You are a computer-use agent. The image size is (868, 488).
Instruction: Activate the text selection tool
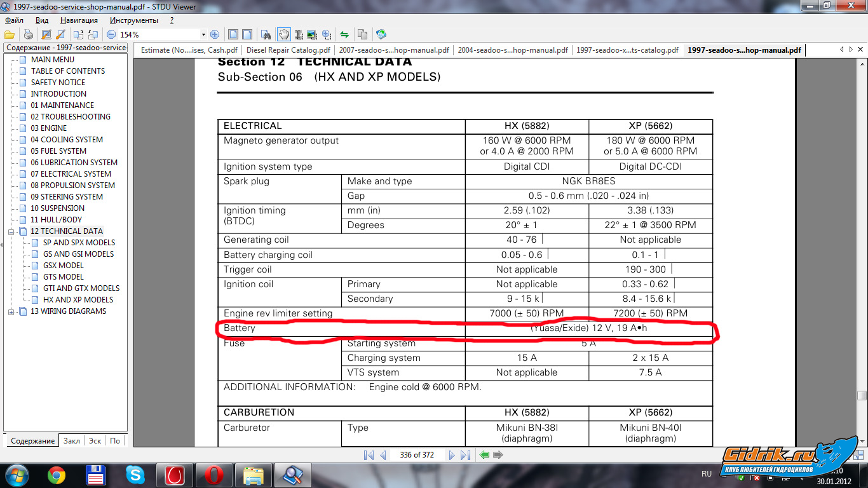pos(297,34)
